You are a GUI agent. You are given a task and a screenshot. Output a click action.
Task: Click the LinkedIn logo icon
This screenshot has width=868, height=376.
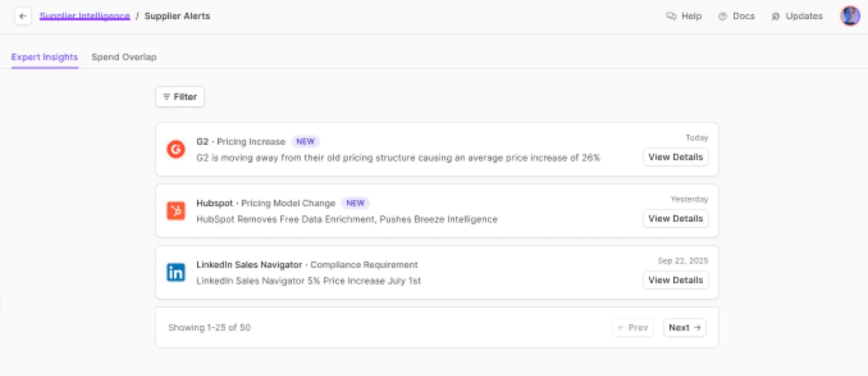point(175,272)
